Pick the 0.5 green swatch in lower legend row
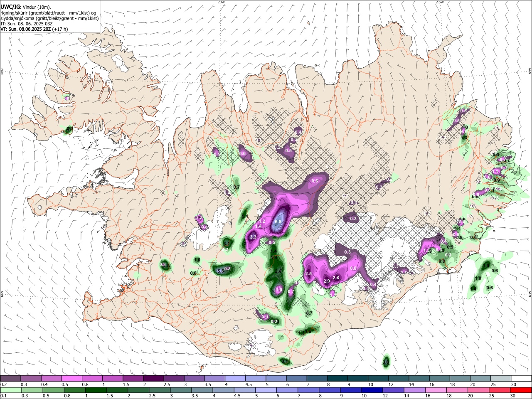 click(x=54, y=390)
